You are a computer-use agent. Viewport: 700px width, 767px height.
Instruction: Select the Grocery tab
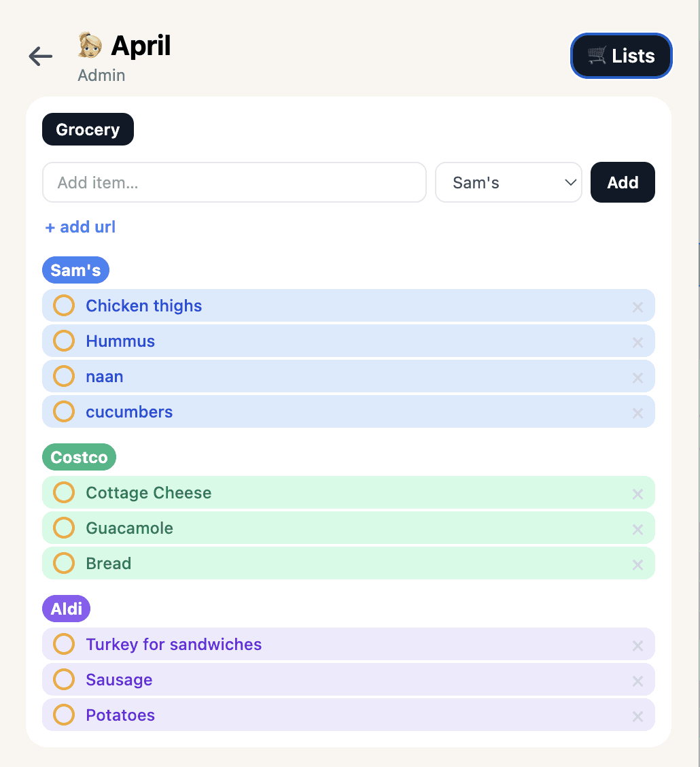click(88, 129)
